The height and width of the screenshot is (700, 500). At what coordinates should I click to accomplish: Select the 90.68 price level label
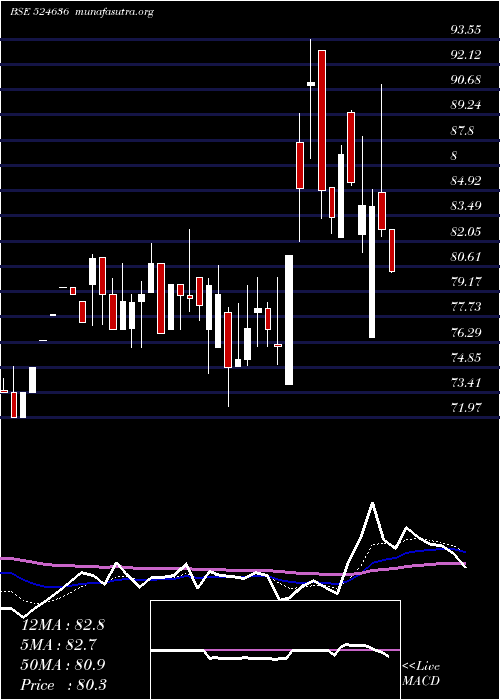[x=466, y=80]
